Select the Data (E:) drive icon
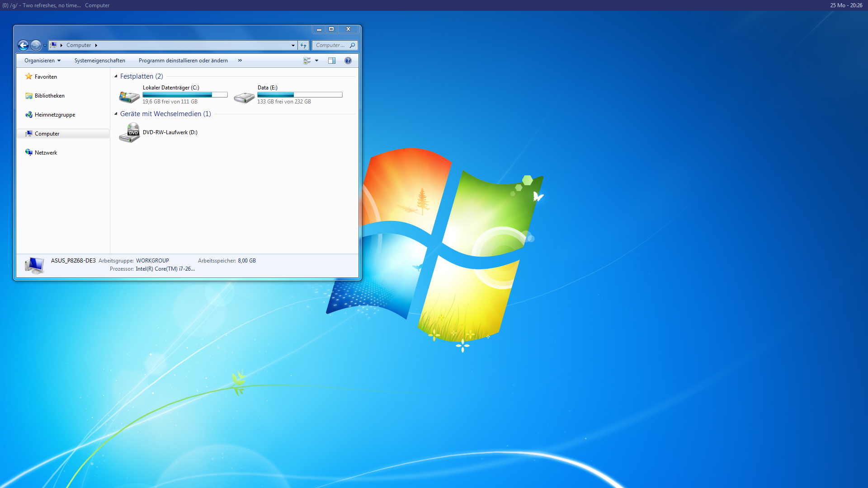868x488 pixels. (244, 97)
